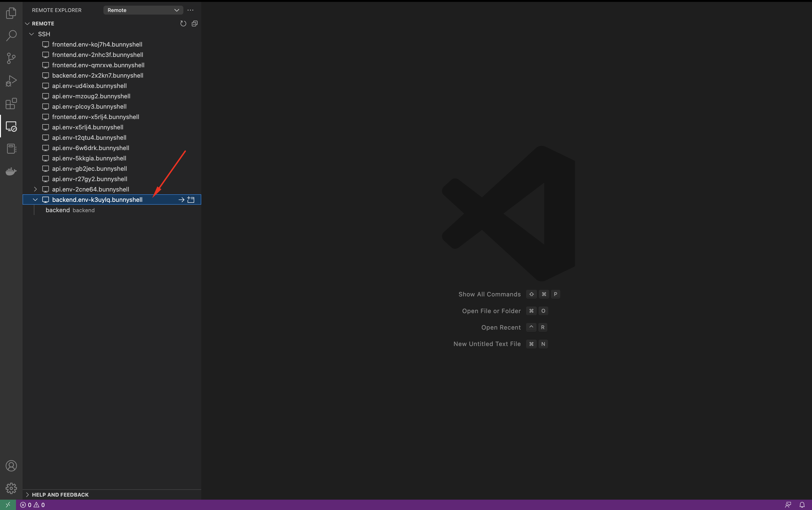Connect to backend.env-k3uylq in new window
Viewport: 812px width, 510px height.
tap(191, 200)
